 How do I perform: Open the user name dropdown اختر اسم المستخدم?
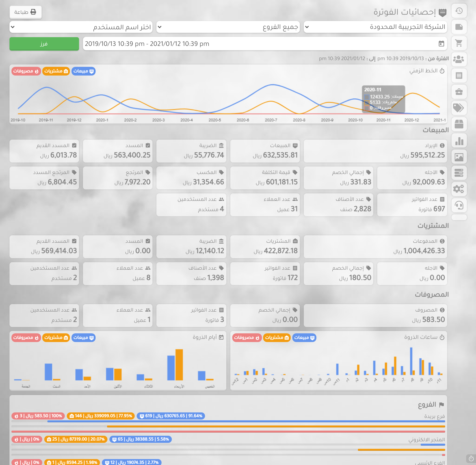pos(81,27)
